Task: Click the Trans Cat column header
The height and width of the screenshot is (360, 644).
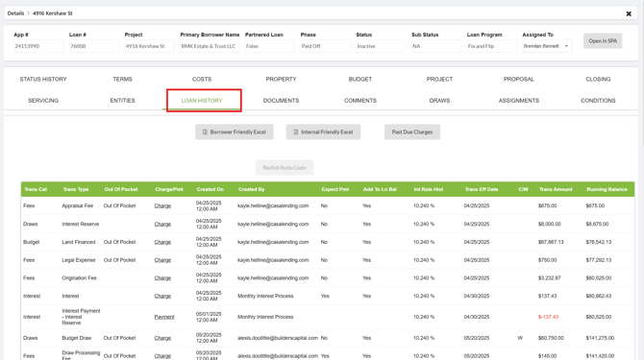Action: [36, 189]
